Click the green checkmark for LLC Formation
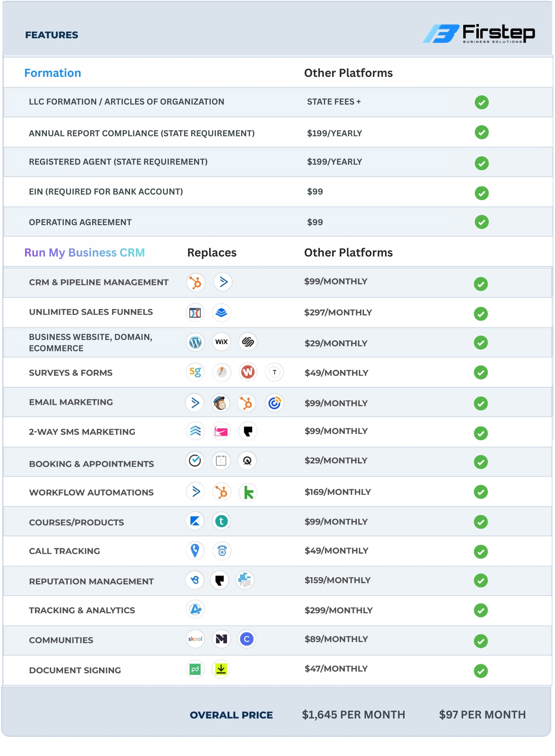Viewport: 555px width, 756px height. coord(481,102)
